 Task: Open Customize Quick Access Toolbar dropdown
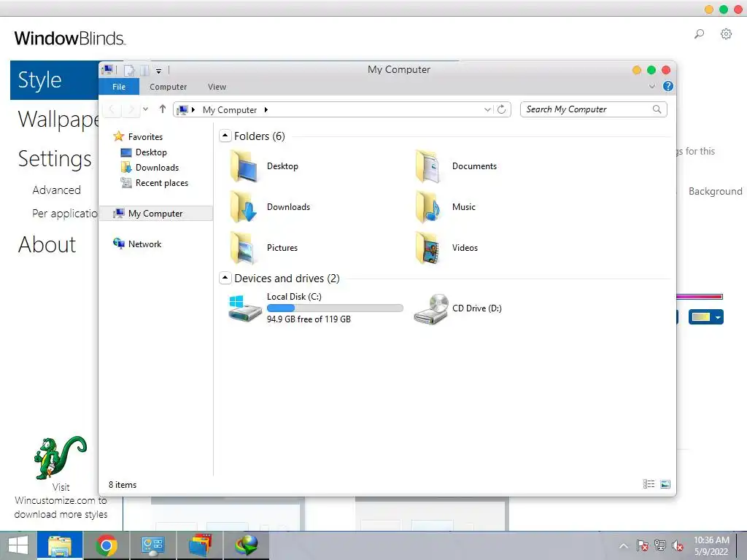(x=158, y=71)
